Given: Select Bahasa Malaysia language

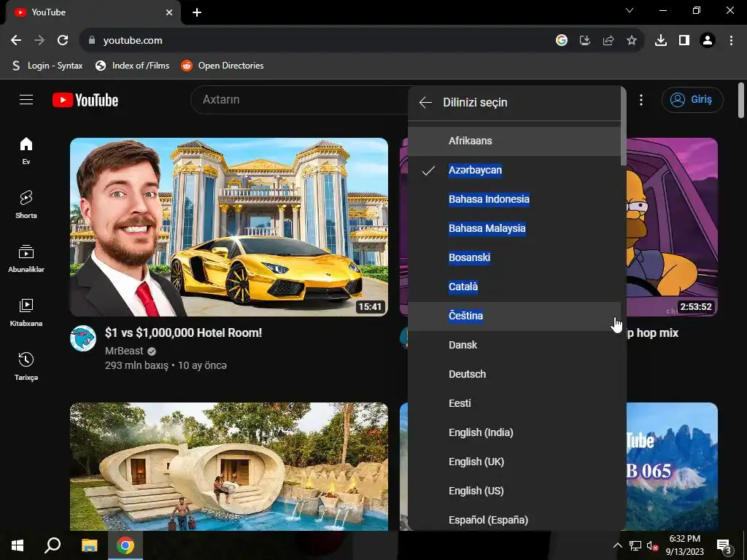Looking at the screenshot, I should (514, 228).
